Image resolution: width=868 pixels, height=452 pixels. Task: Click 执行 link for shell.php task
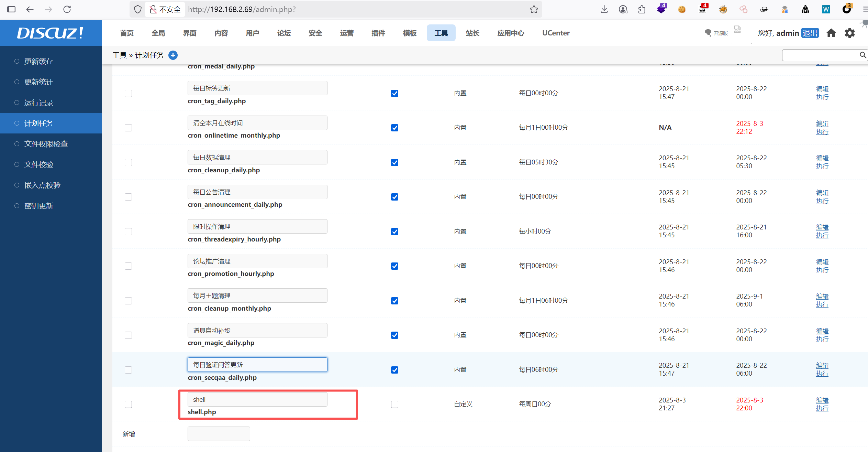click(822, 408)
